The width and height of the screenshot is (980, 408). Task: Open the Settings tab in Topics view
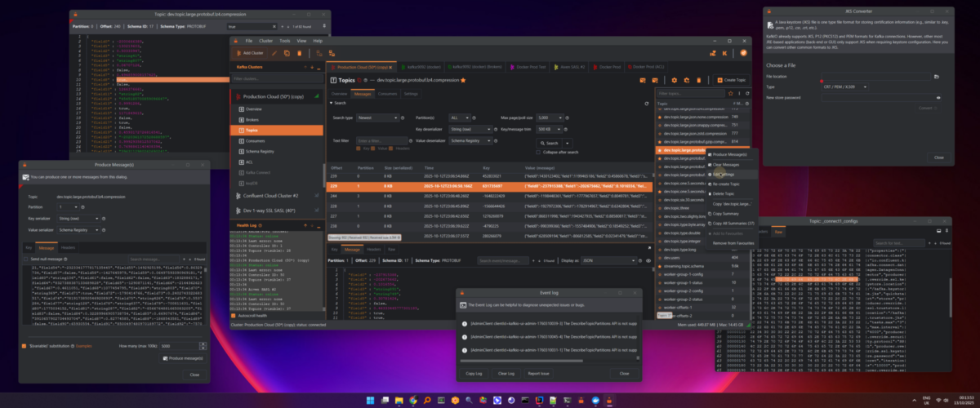tap(411, 94)
